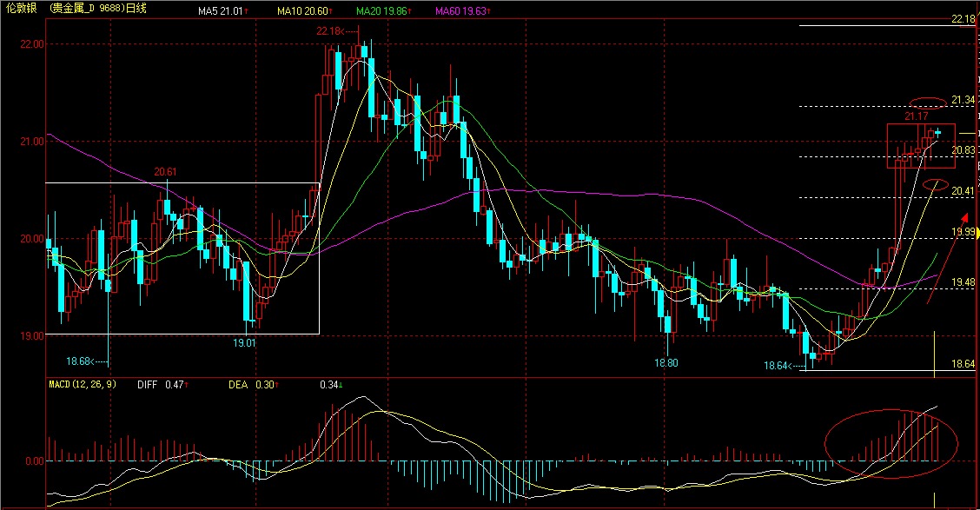This screenshot has height=510, width=980.
Task: Click the 18.68 low price annotation
Action: pyautogui.click(x=80, y=361)
